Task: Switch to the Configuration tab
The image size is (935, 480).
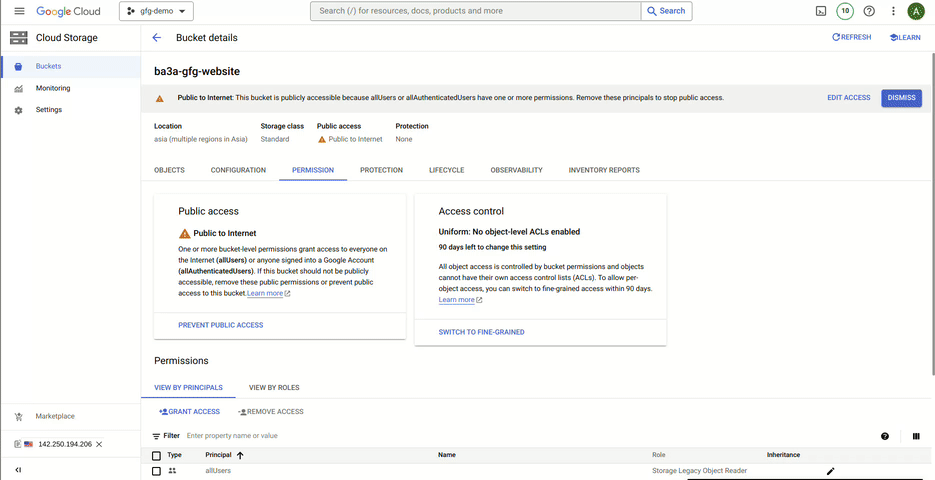Action: coord(238,170)
